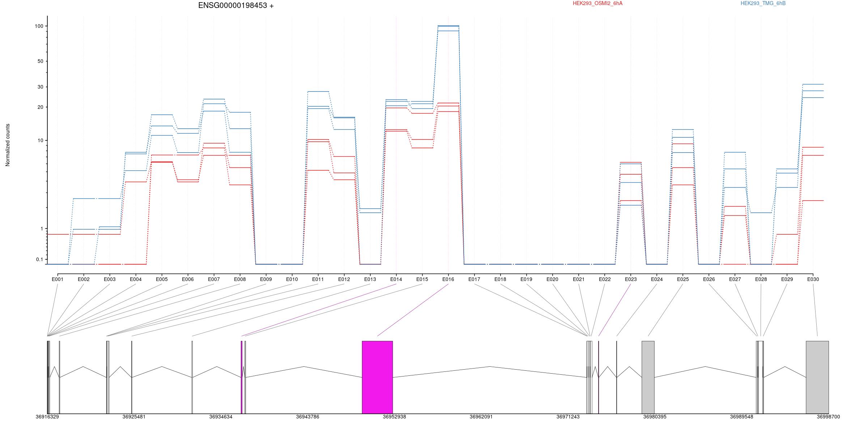Click exon label E010
The width and height of the screenshot is (868, 434).
coord(292,279)
